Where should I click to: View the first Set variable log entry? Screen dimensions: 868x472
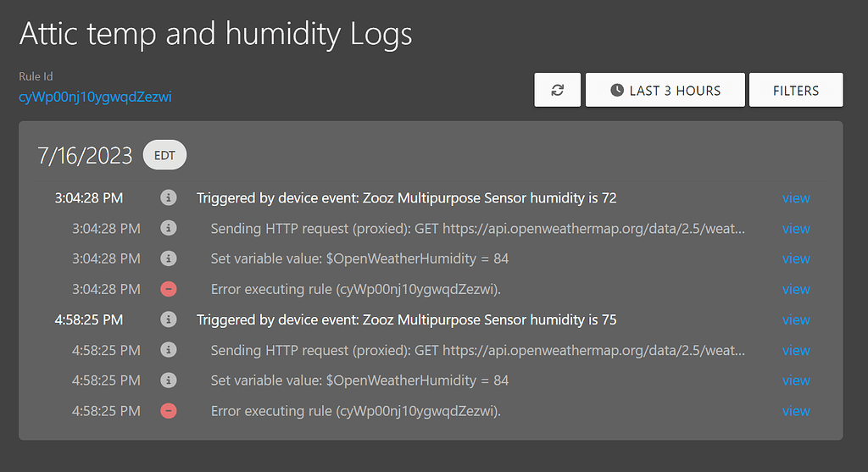coord(795,258)
